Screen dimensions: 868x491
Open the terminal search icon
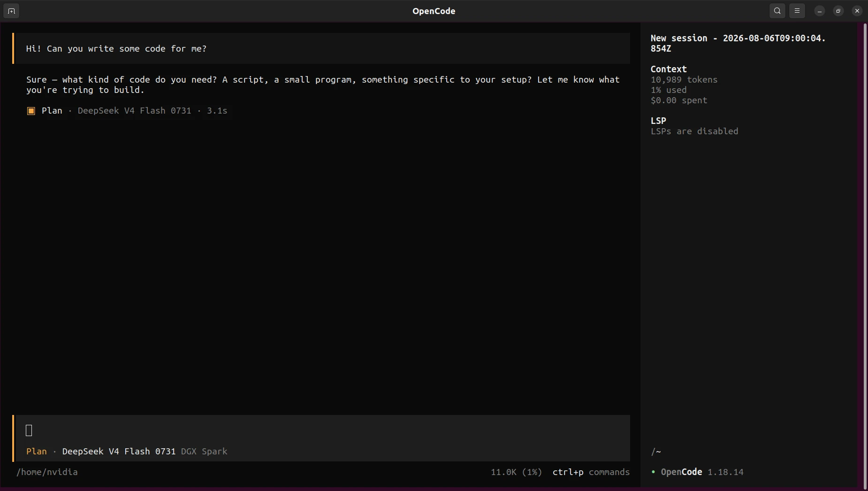pos(777,11)
